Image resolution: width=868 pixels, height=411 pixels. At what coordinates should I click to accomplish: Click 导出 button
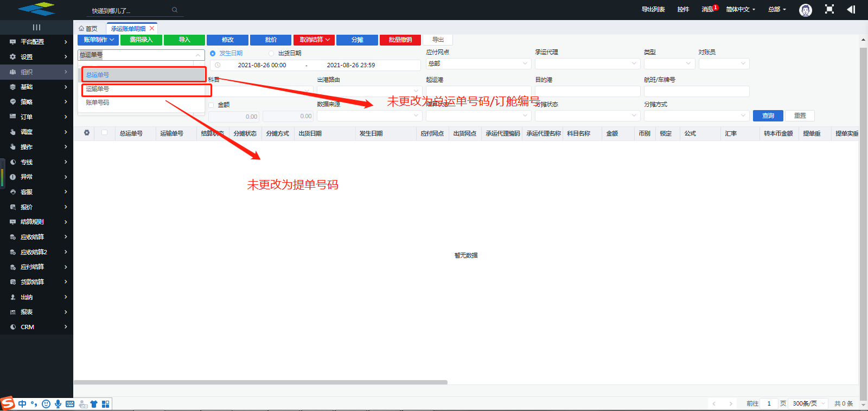point(438,40)
